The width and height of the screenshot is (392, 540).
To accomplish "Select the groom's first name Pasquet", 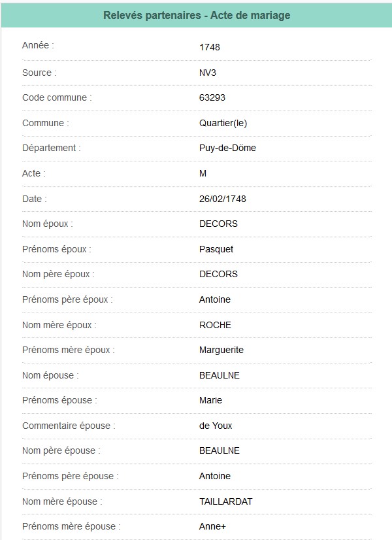I will (216, 249).
